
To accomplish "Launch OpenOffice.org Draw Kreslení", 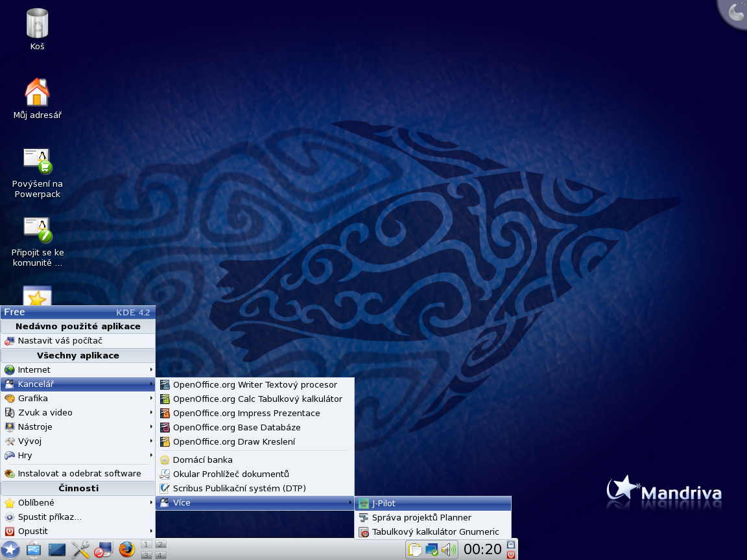I will (255, 441).
